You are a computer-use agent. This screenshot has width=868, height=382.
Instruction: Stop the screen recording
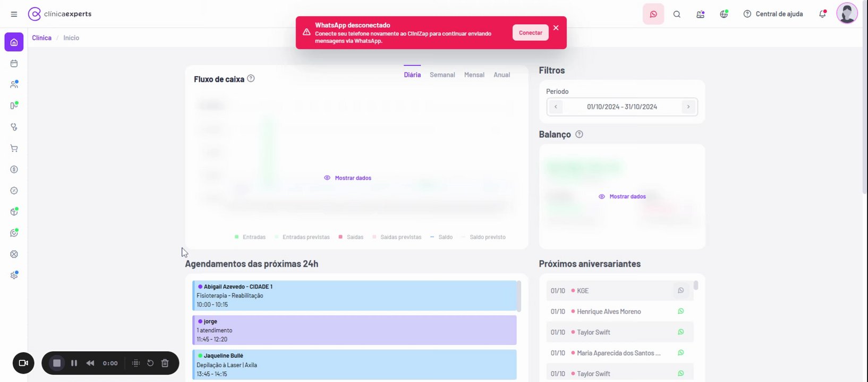[x=57, y=363]
